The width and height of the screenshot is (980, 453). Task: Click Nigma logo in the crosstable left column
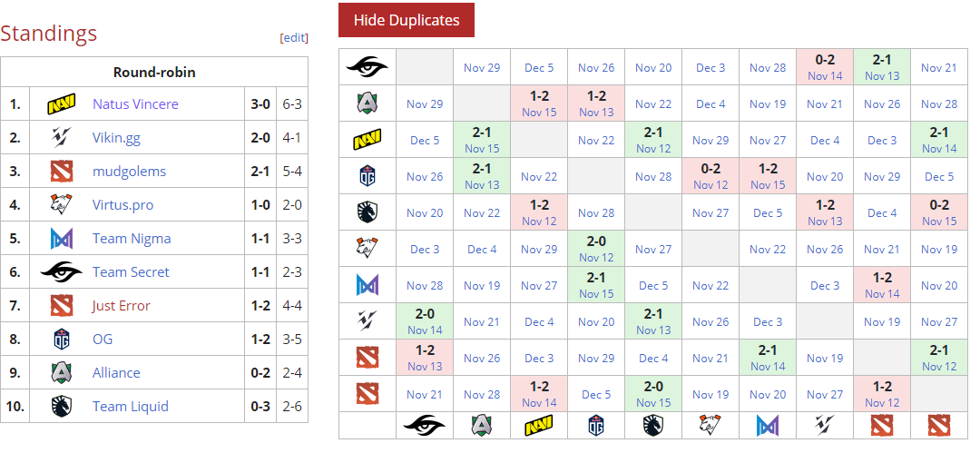[x=367, y=285]
